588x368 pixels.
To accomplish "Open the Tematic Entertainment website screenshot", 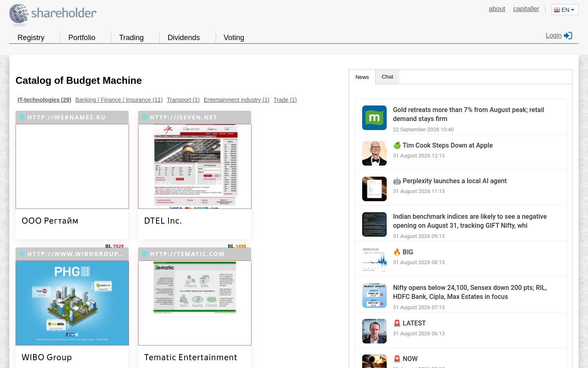I will point(195,303).
